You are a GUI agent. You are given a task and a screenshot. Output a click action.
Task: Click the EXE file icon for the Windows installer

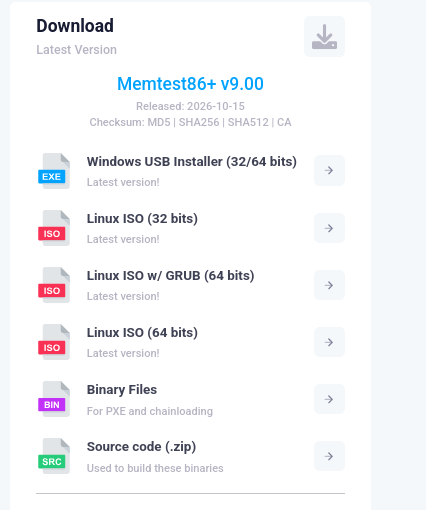[54, 171]
